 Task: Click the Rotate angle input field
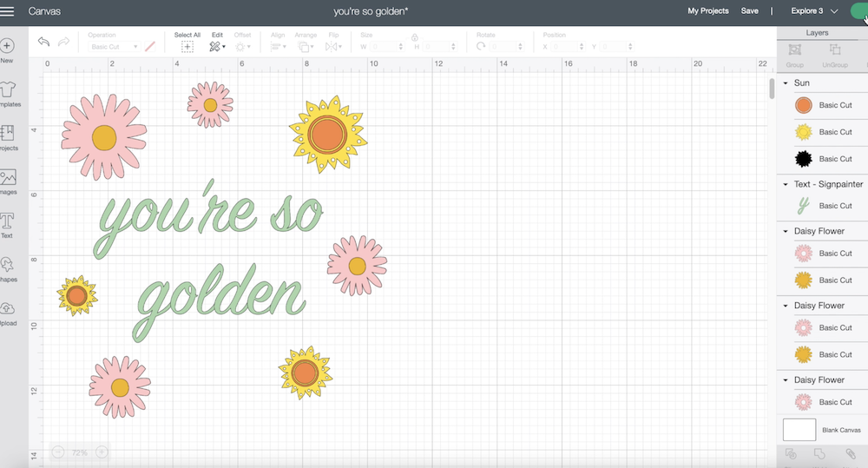point(506,47)
